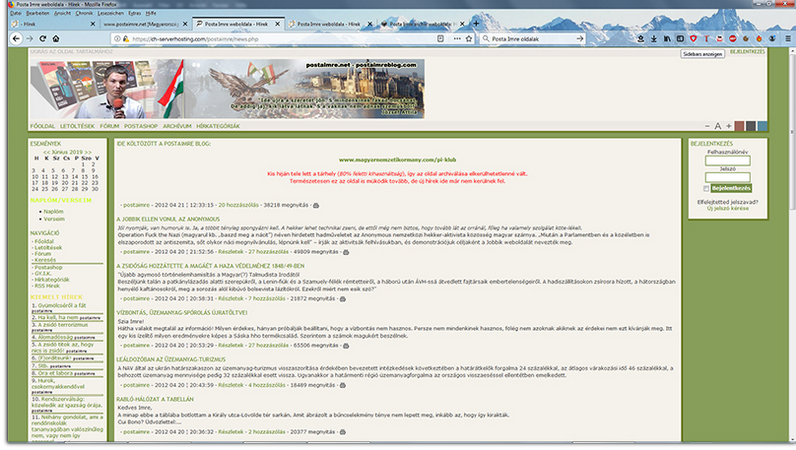Tick the remember-me checkbox beside Bejelentkezés
The image size is (796, 450).
[705, 187]
